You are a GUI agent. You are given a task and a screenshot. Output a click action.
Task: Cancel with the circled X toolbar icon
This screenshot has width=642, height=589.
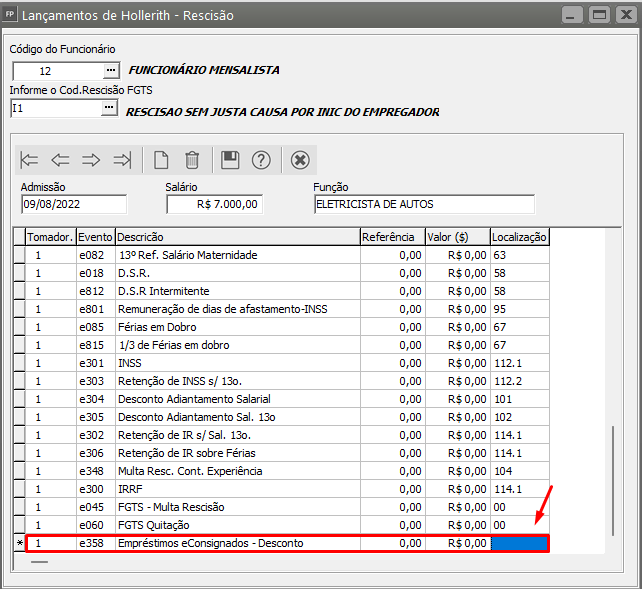300,160
